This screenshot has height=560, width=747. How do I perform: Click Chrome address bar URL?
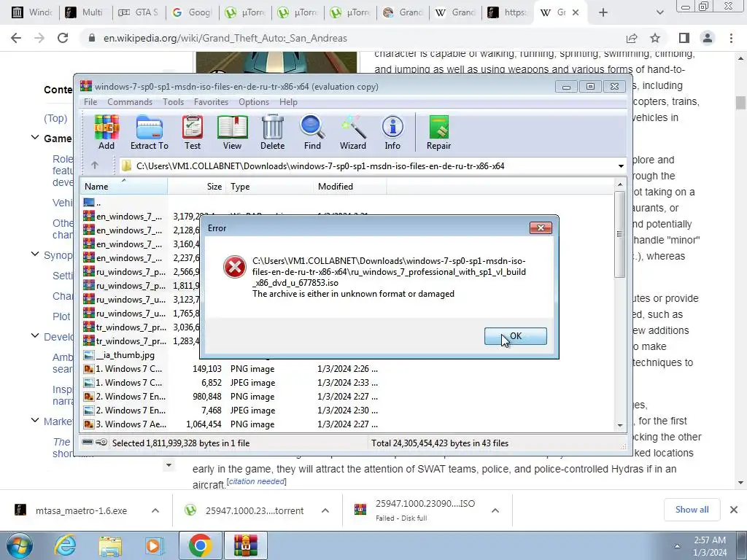pos(225,38)
